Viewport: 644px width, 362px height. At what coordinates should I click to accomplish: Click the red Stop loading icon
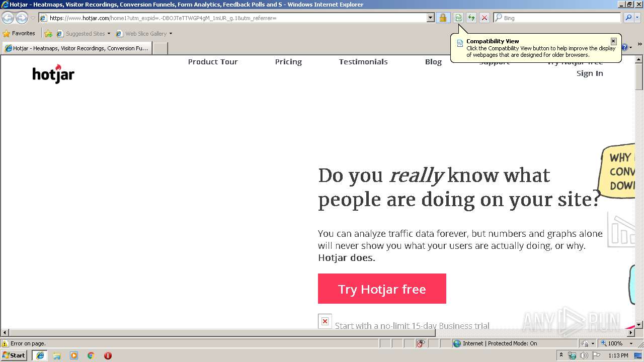point(484,18)
